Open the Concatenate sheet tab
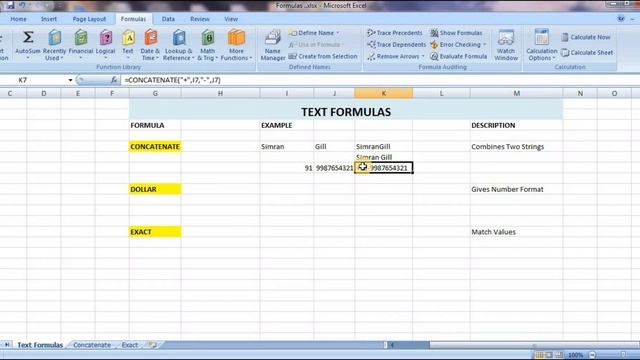 click(x=92, y=345)
